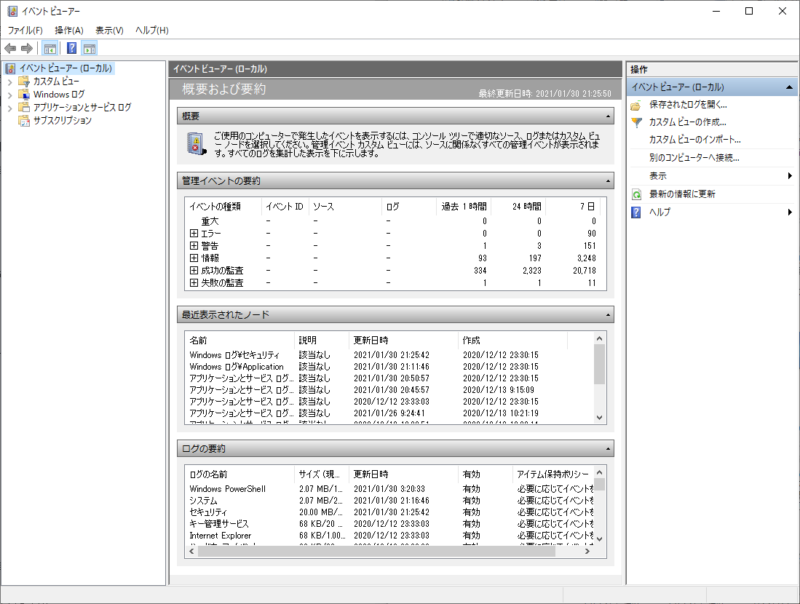Expand the 成功の監査 event type row
The width and height of the screenshot is (800, 604).
pyautogui.click(x=194, y=270)
